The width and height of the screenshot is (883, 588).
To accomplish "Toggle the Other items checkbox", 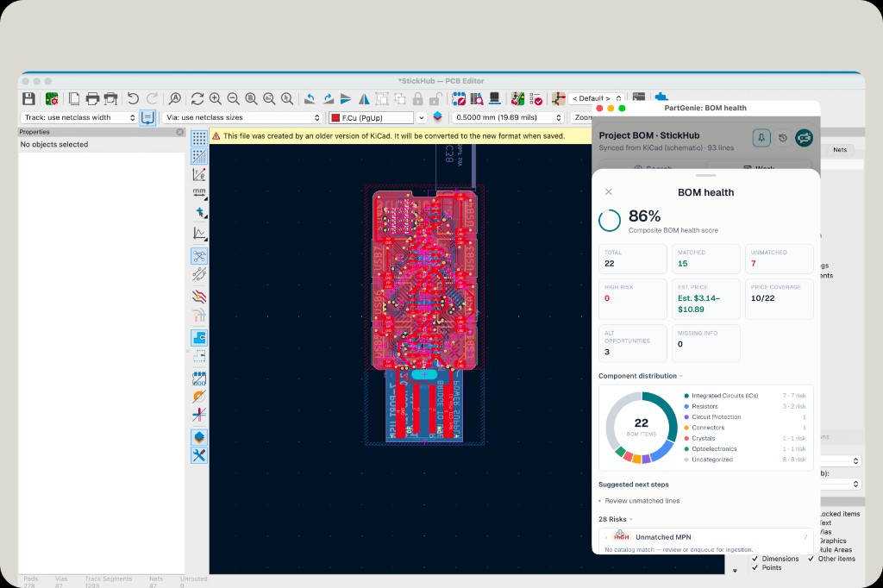I will point(811,559).
